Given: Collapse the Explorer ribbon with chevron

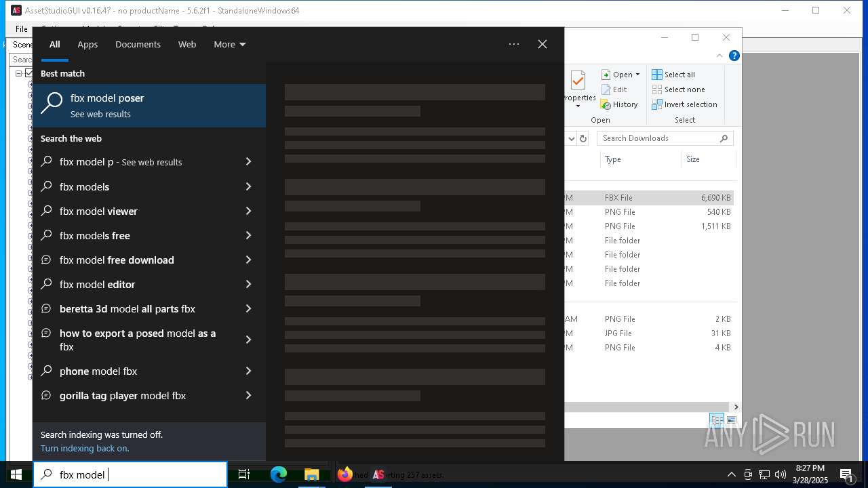Looking at the screenshot, I should click(x=719, y=56).
